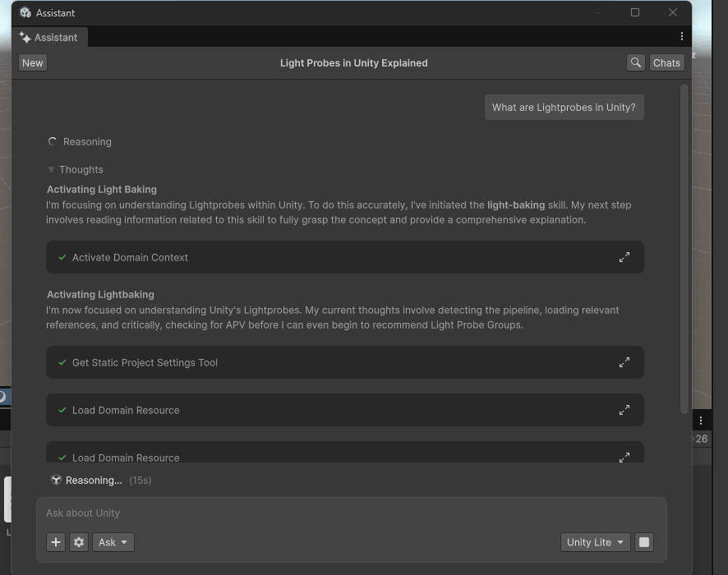Click the Light Probes in Unity Explained title

pyautogui.click(x=354, y=63)
